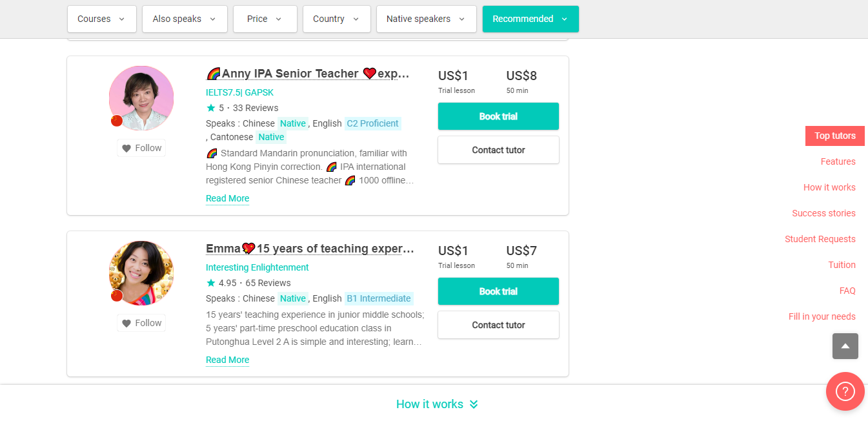Screen dimensions: 868x423
Task: Click the China flag badge on Anny's avatar
Action: (x=117, y=121)
